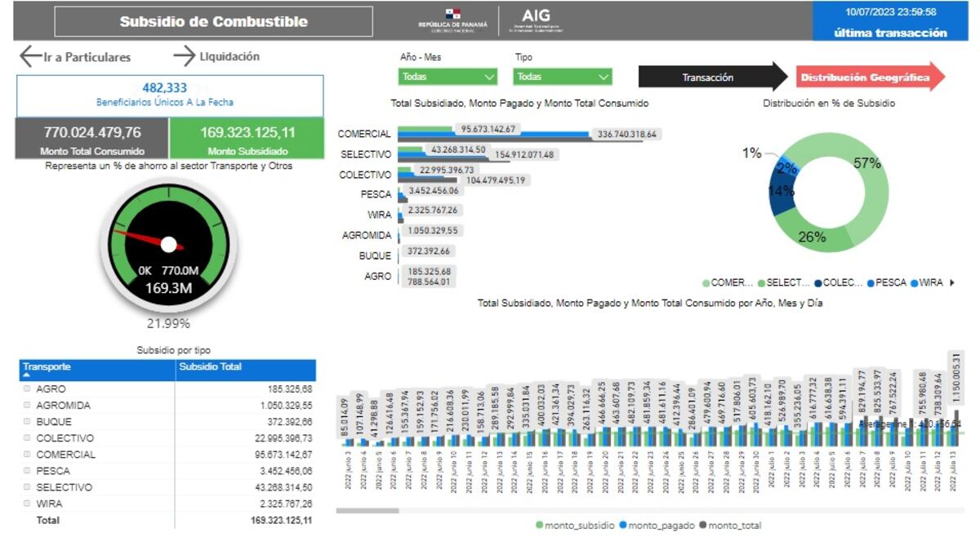Select the monto_total legend marker
The width and height of the screenshot is (980, 537).
click(x=704, y=526)
